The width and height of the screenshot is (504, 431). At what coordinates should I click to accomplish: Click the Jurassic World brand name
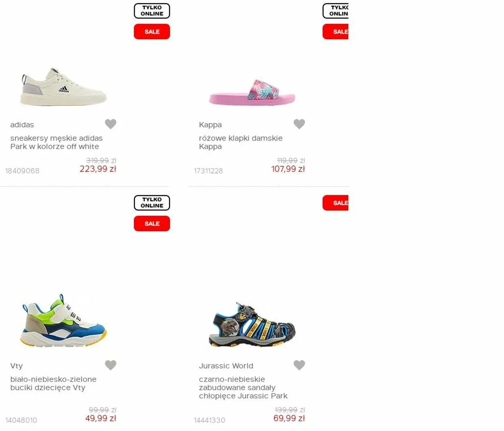[226, 366]
